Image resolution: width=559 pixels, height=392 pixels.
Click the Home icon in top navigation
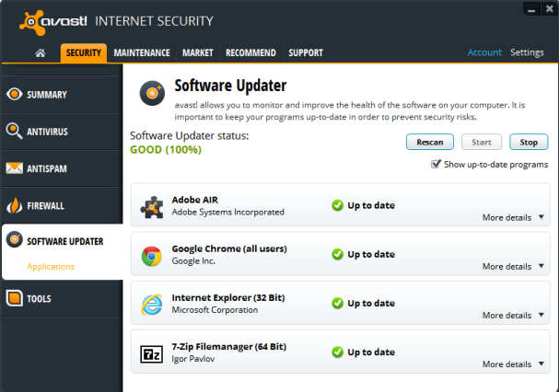click(41, 53)
